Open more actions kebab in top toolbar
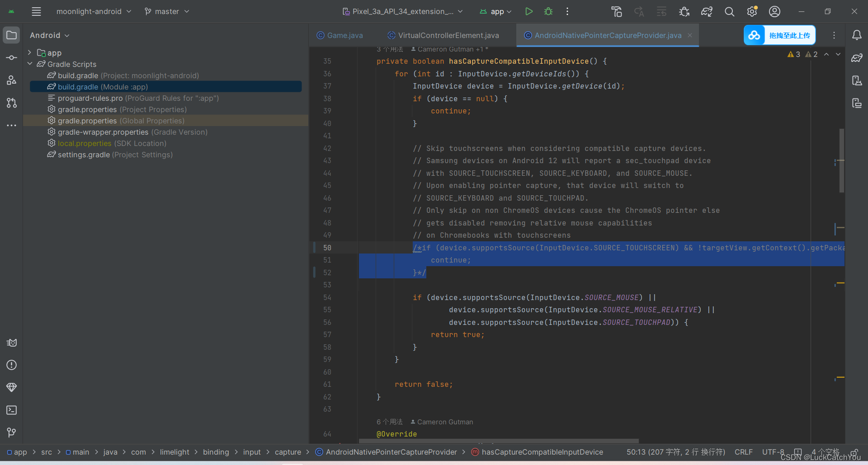Image resolution: width=868 pixels, height=465 pixels. click(x=567, y=11)
